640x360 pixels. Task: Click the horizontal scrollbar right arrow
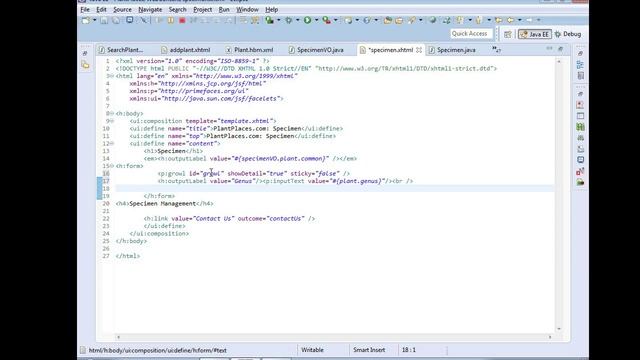550,337
